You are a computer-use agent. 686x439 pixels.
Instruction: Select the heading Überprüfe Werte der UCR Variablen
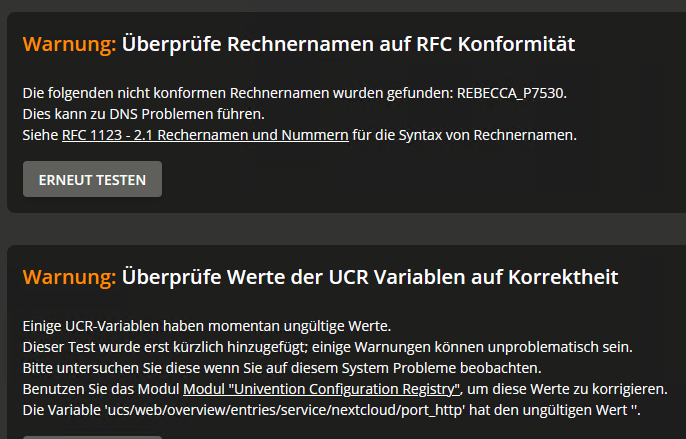(370, 277)
